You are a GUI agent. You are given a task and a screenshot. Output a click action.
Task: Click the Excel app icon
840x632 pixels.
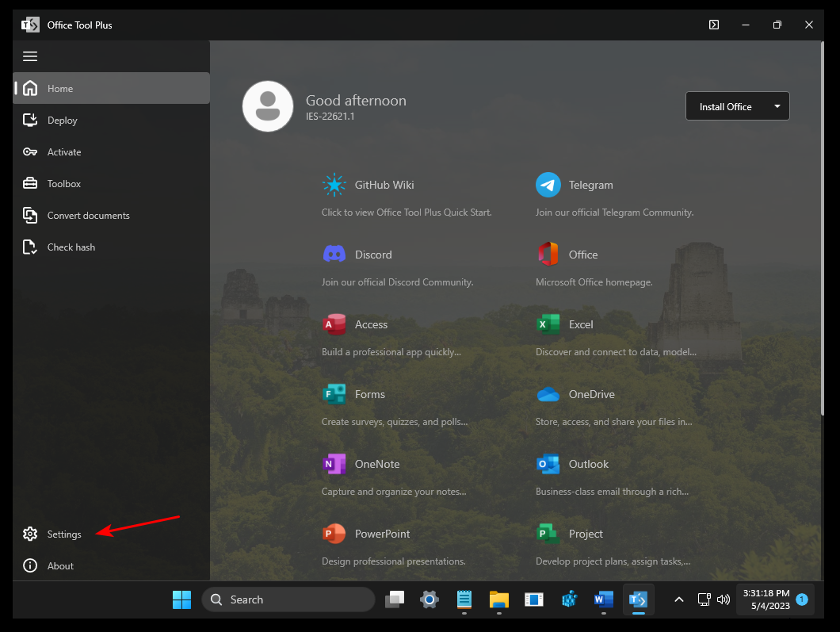(548, 324)
